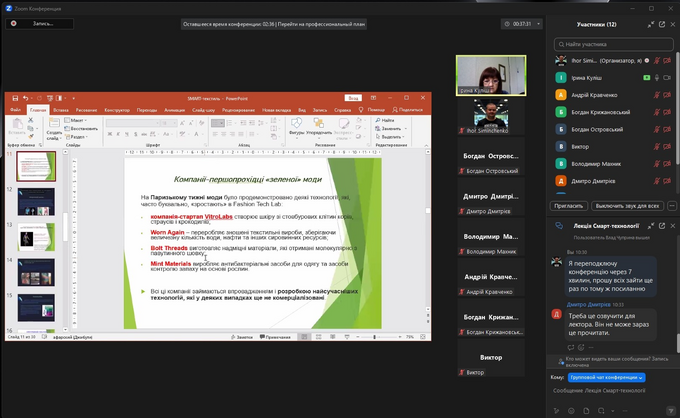The width and height of the screenshot is (680, 418).
Task: Click the Найти участника search field
Action: (x=612, y=44)
